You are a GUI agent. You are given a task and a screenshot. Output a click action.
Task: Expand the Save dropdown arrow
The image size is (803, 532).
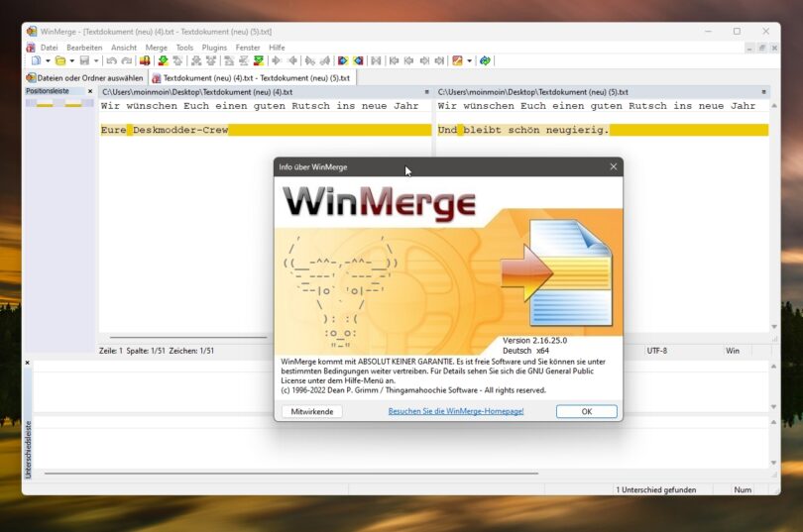pos(96,61)
